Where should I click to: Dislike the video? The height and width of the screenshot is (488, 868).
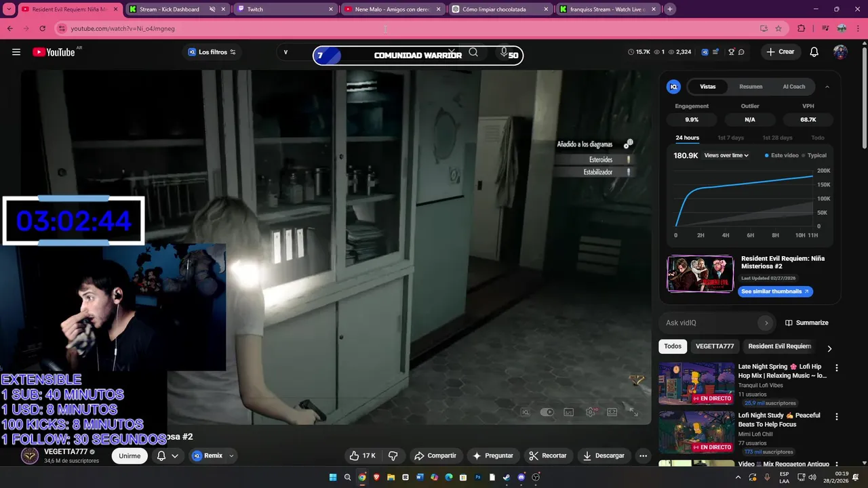(x=393, y=455)
